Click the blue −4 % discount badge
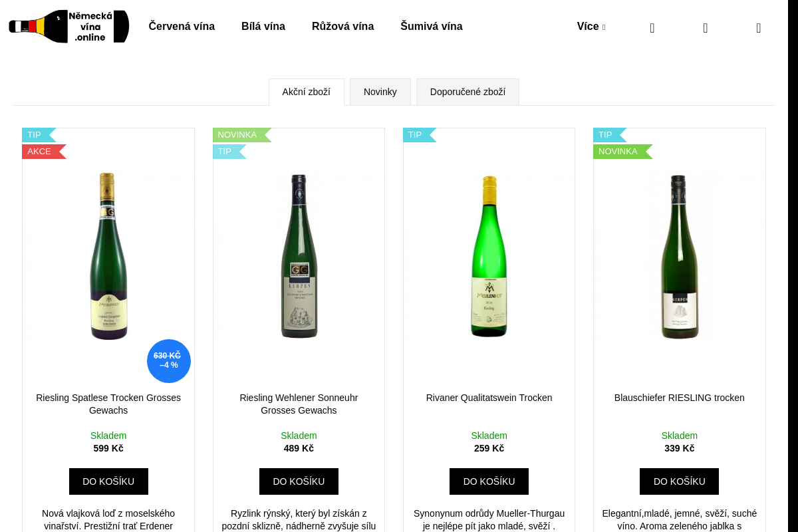 [169, 361]
